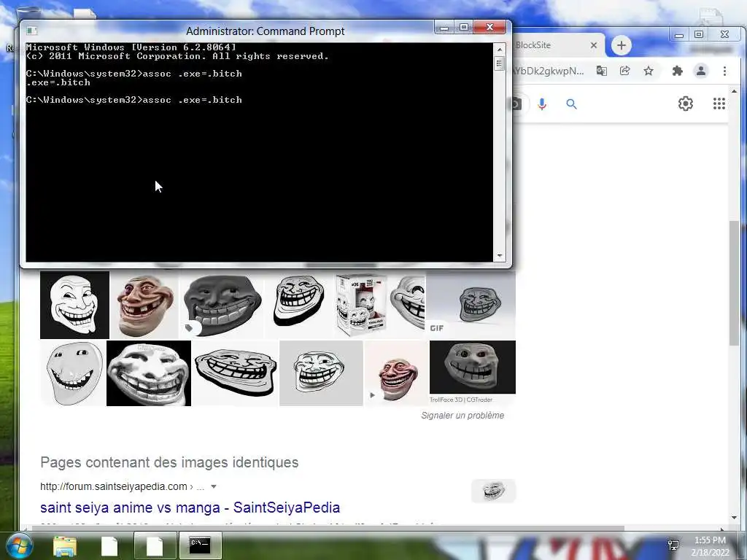Click the Windows Start orb
Screen dimensions: 747x560
[19, 545]
